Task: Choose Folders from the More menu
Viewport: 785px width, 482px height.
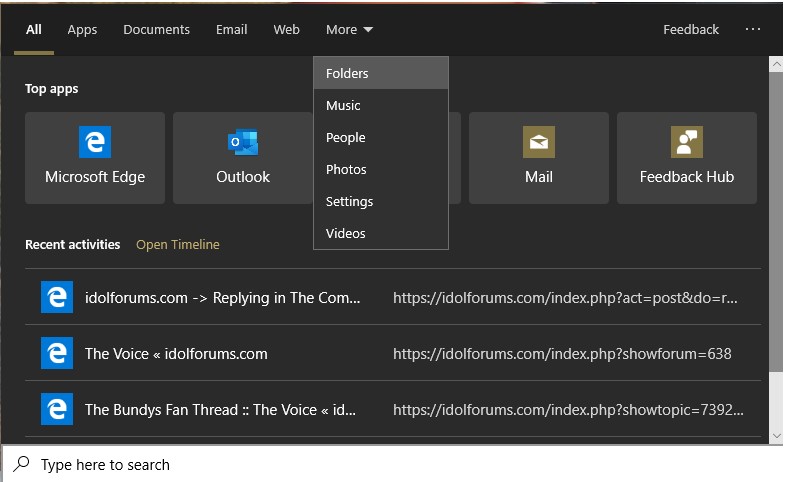Action: click(x=380, y=73)
